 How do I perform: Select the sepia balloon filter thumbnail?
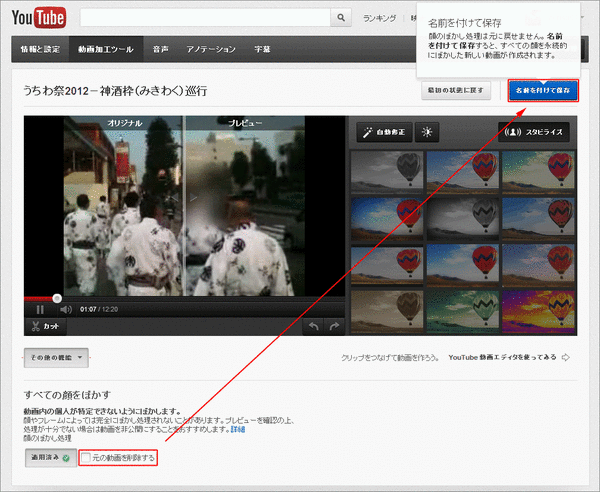[x=387, y=312]
